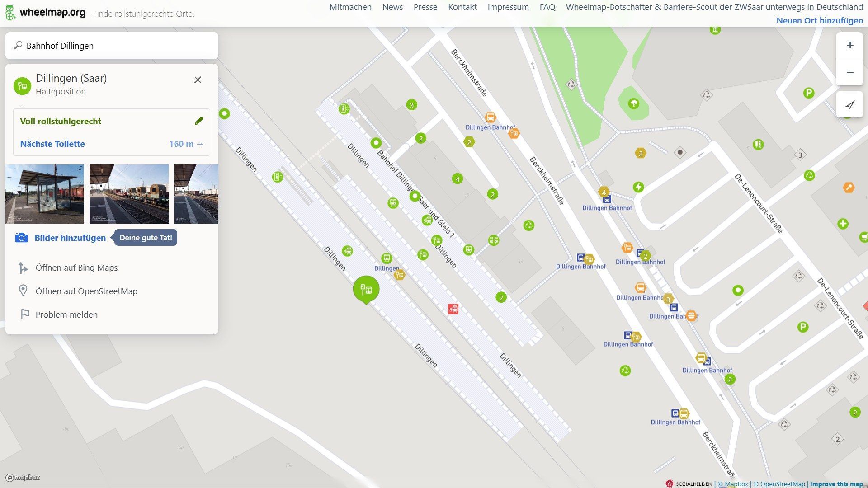Click the red marker on the platform

click(x=453, y=309)
